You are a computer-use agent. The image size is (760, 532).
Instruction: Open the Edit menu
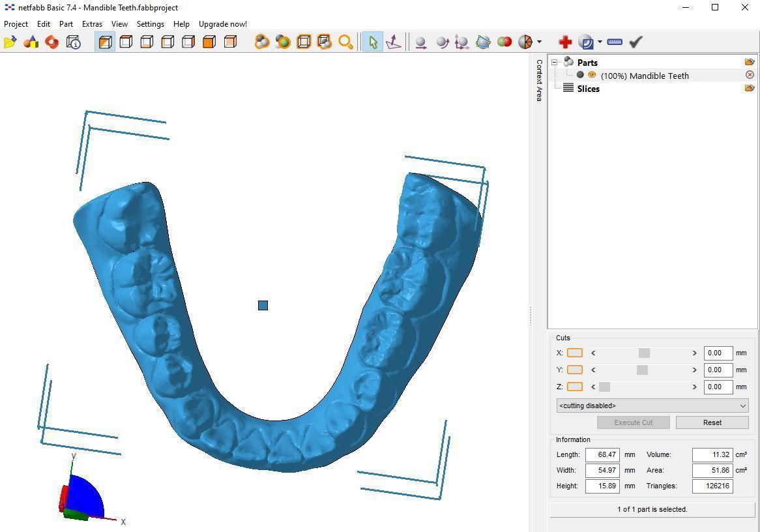[x=44, y=23]
